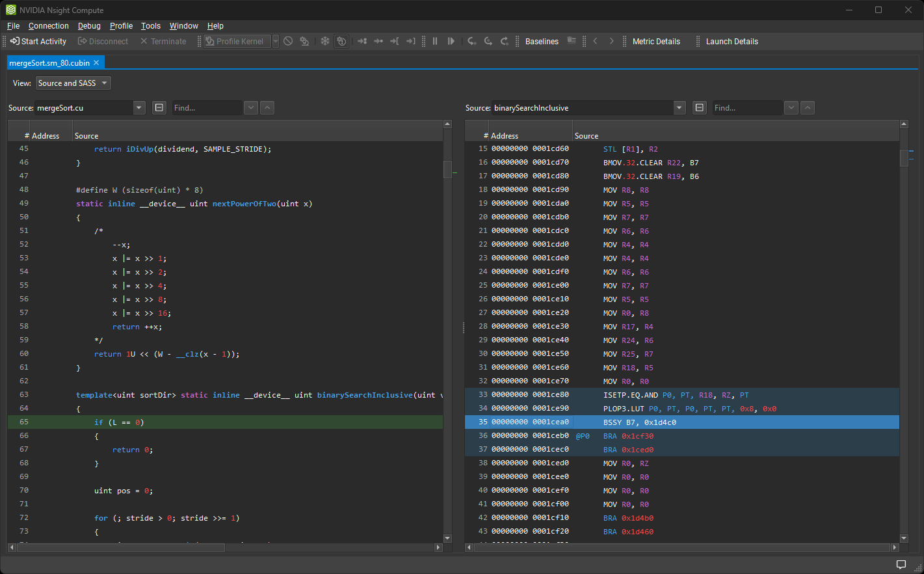Screen dimensions: 924x574
Task: Open the Tools menu
Action: [151, 26]
